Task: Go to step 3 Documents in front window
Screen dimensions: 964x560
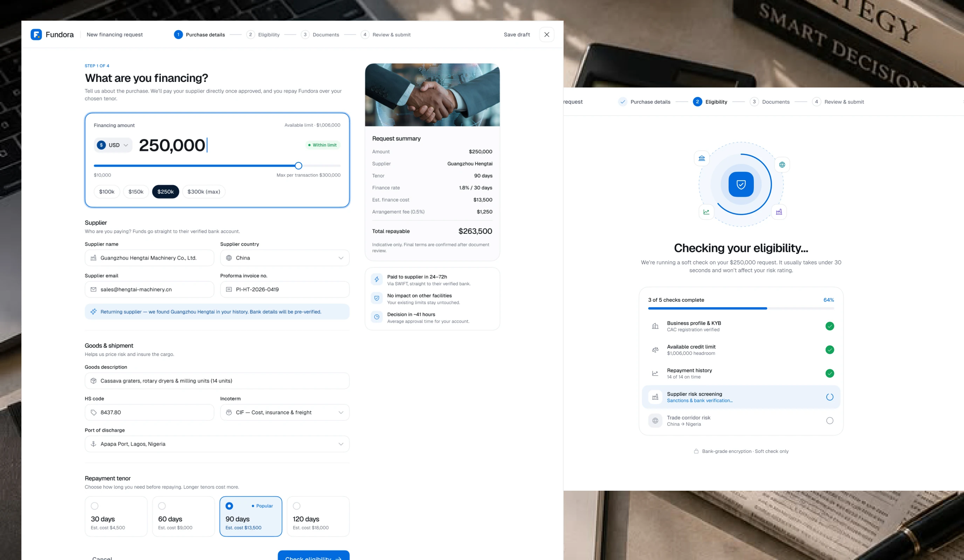Action: pyautogui.click(x=320, y=34)
